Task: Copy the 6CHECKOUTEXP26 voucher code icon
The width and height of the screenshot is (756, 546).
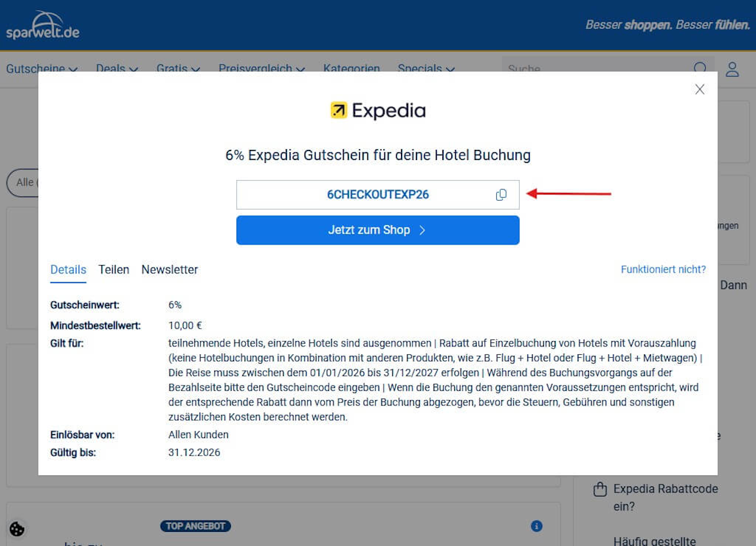Action: tap(501, 195)
